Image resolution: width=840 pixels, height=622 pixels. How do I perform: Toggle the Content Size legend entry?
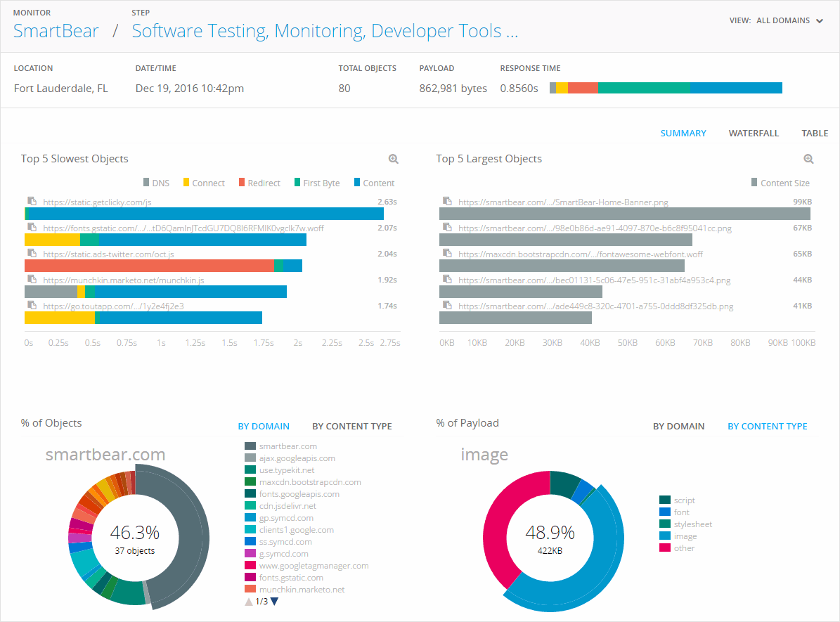click(x=780, y=183)
